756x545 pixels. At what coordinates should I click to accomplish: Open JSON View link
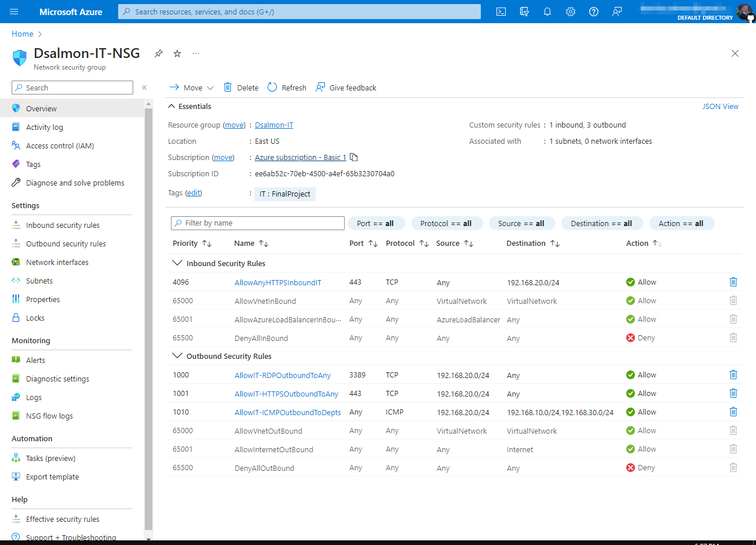[x=721, y=106]
